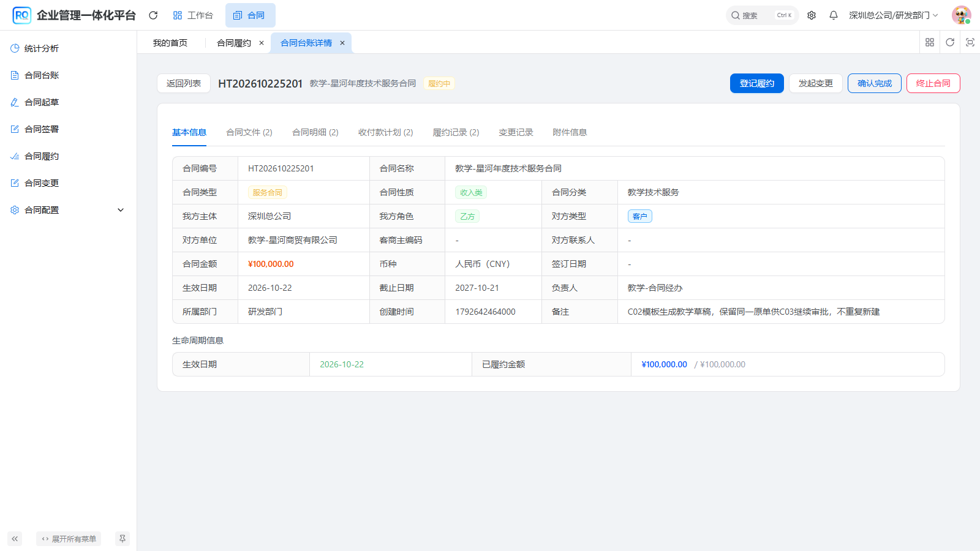
Task: Select the 合同 top menu
Action: 250,15
